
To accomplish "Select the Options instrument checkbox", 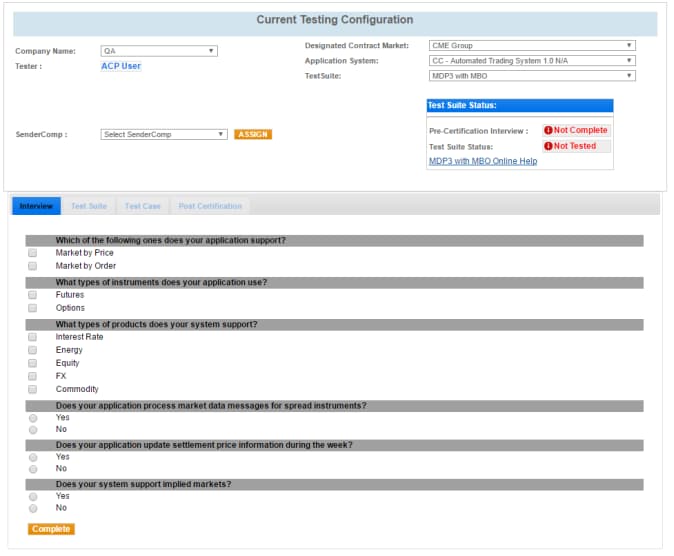I will click(33, 308).
